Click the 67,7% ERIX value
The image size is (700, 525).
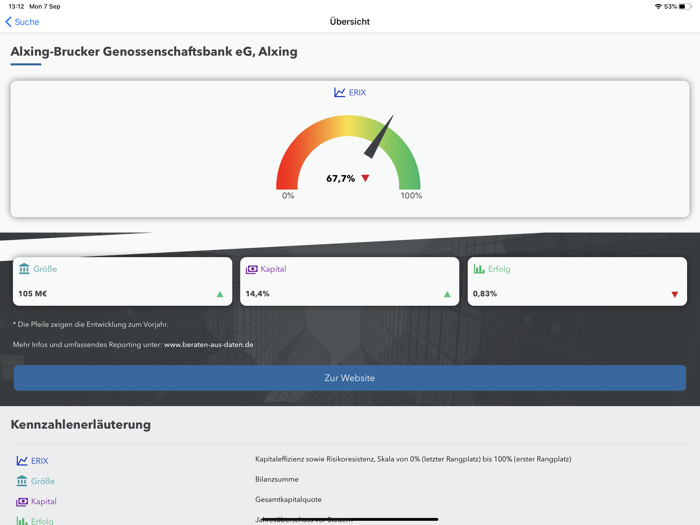click(x=340, y=179)
